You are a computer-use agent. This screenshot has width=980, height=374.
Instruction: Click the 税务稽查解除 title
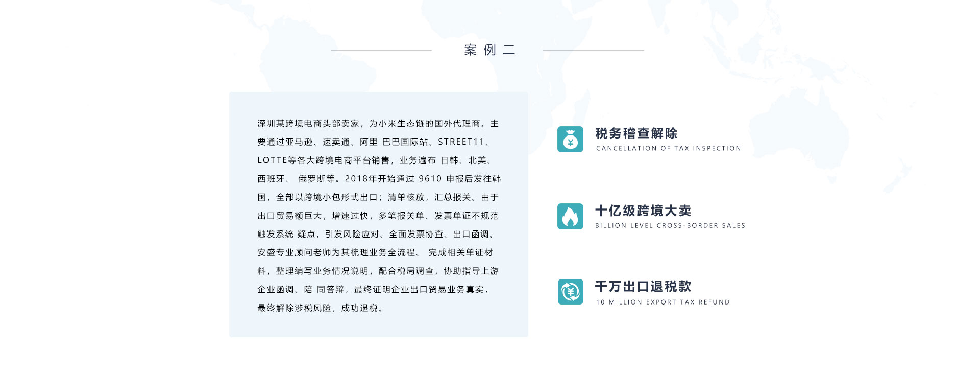point(636,133)
